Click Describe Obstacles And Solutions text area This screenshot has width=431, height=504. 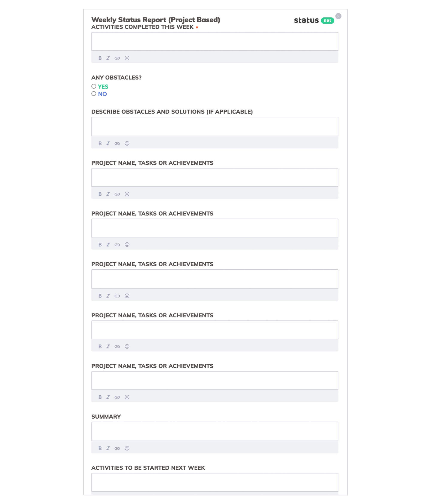point(215,127)
